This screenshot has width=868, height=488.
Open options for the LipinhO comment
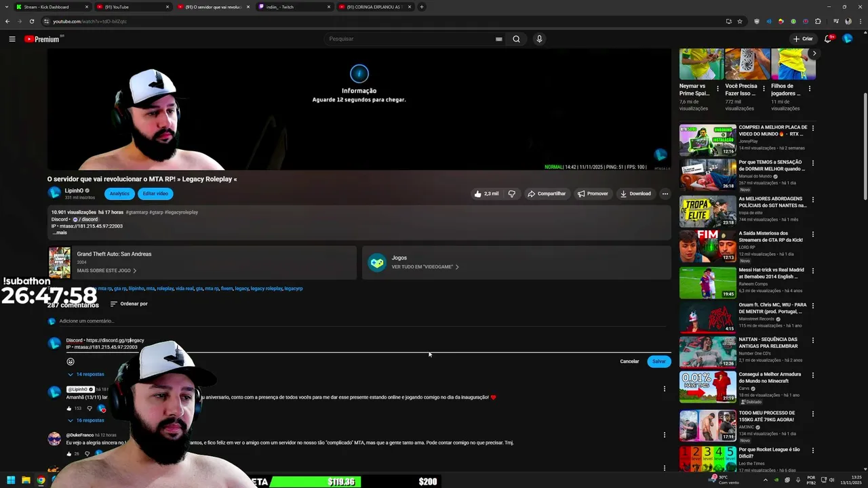(664, 388)
